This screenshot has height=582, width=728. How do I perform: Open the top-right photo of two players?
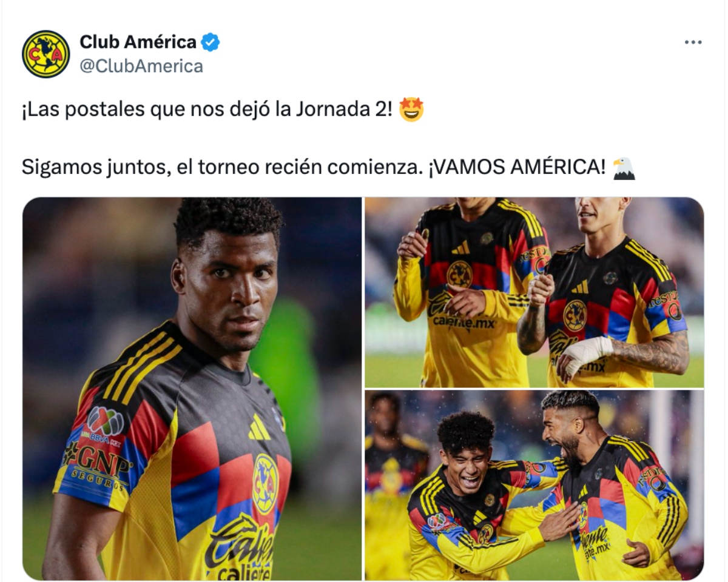pos(534,292)
